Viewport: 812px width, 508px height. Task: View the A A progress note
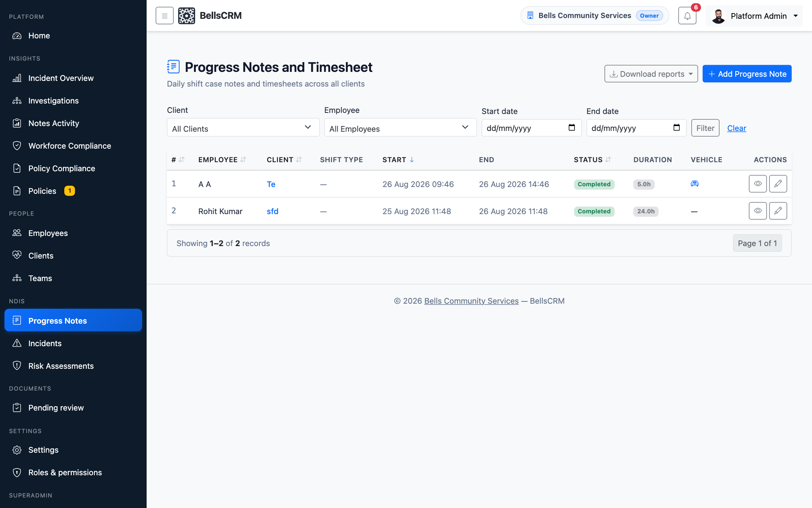tap(757, 184)
